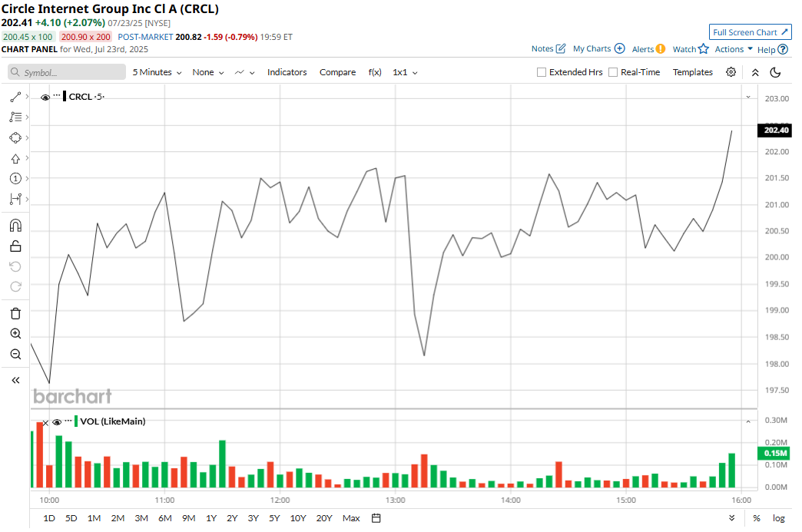Open chart settings gear icon

731,72
